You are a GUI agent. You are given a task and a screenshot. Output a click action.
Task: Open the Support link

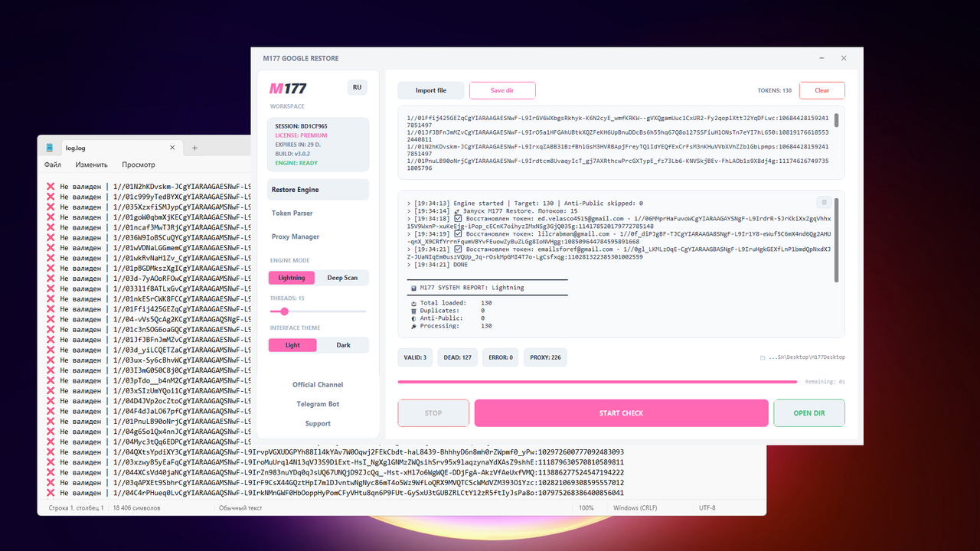[318, 423]
